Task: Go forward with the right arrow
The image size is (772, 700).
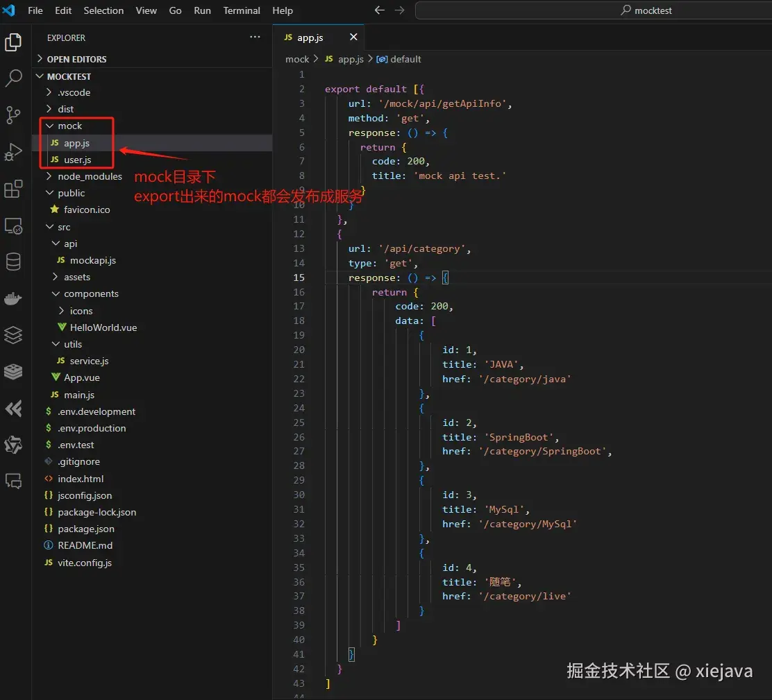Action: point(399,10)
